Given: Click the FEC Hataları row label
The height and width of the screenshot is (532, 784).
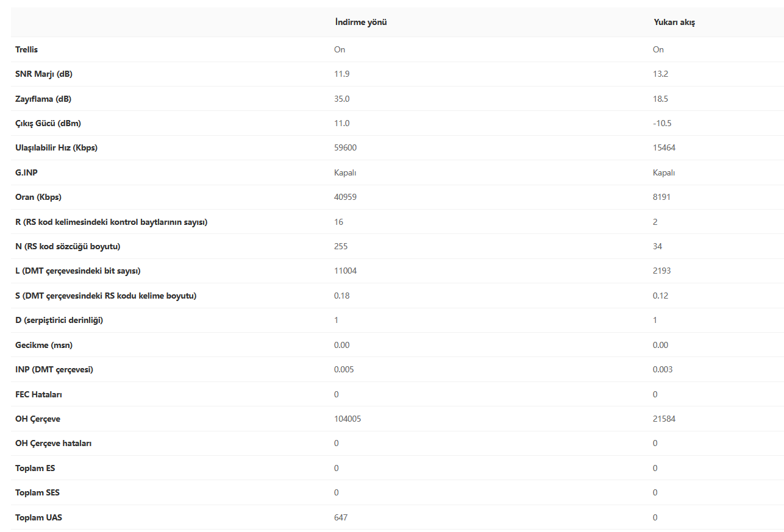Looking at the screenshot, I should [38, 394].
